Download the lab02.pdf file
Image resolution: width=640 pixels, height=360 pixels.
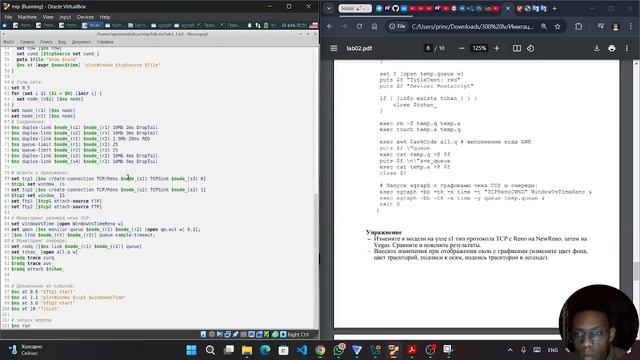pyautogui.click(x=596, y=48)
